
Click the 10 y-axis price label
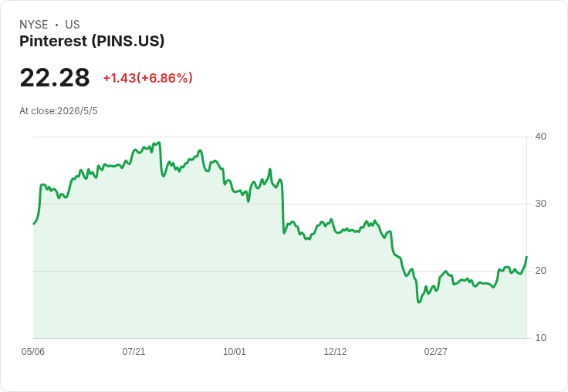coord(540,338)
